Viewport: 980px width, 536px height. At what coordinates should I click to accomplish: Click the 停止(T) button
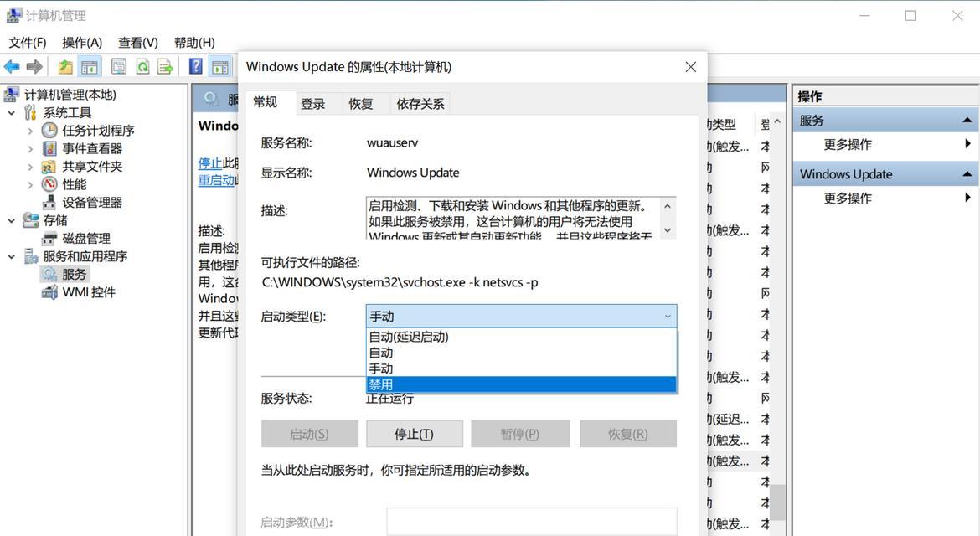click(x=415, y=434)
